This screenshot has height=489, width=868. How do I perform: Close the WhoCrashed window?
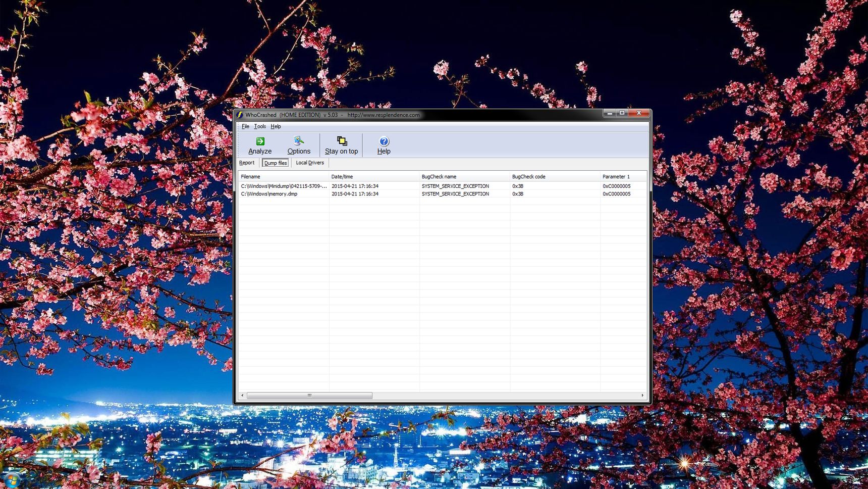(x=639, y=113)
